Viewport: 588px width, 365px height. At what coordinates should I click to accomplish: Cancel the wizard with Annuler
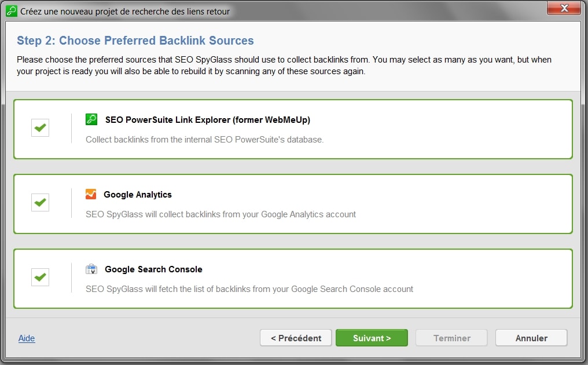(531, 338)
